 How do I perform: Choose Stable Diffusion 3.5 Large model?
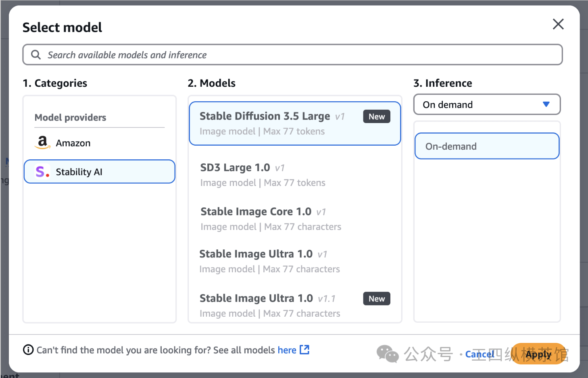[274, 123]
